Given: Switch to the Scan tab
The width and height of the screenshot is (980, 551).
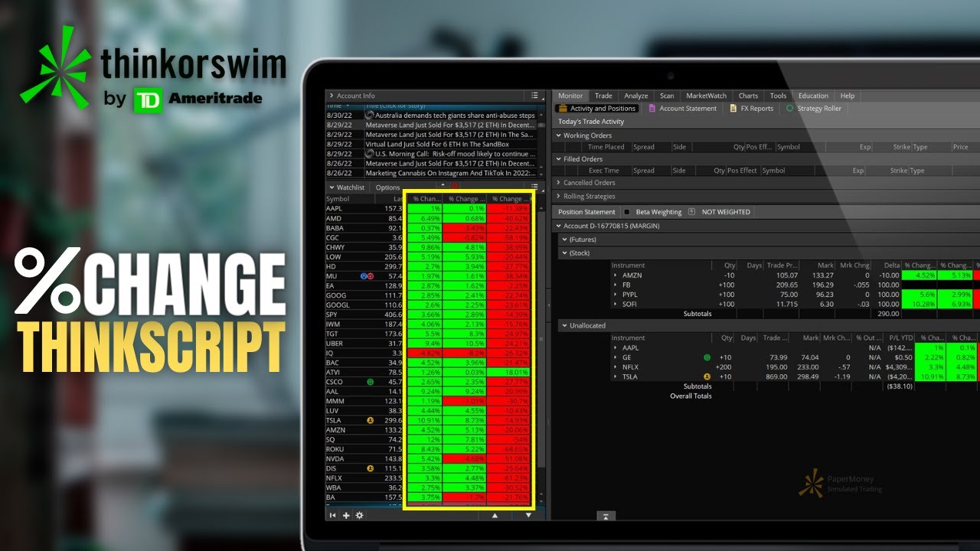Looking at the screenshot, I should click(x=667, y=96).
